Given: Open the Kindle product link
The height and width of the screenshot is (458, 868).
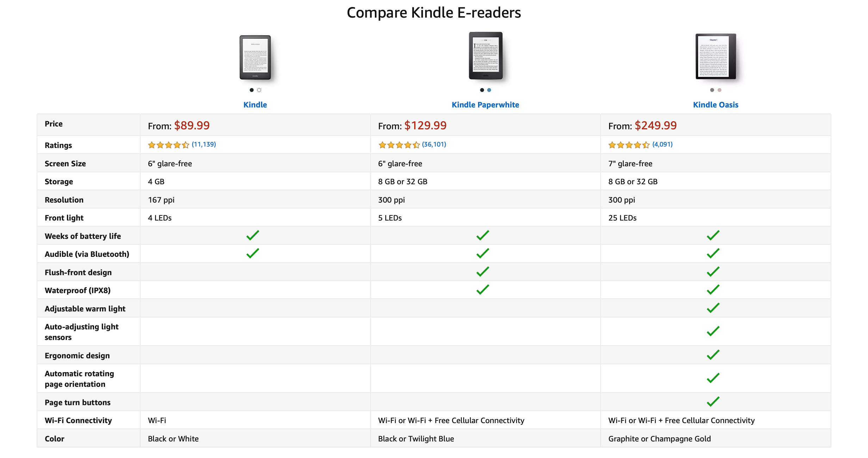Looking at the screenshot, I should pyautogui.click(x=255, y=105).
